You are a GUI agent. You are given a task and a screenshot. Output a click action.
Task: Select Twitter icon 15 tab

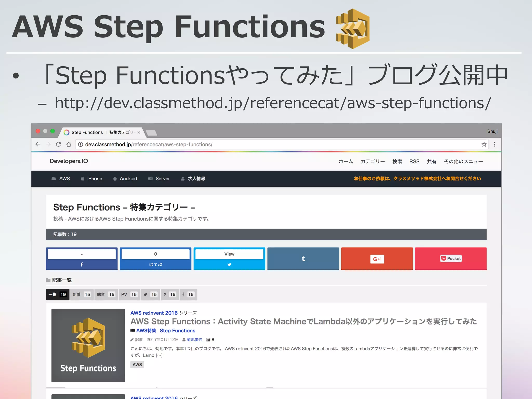151,295
